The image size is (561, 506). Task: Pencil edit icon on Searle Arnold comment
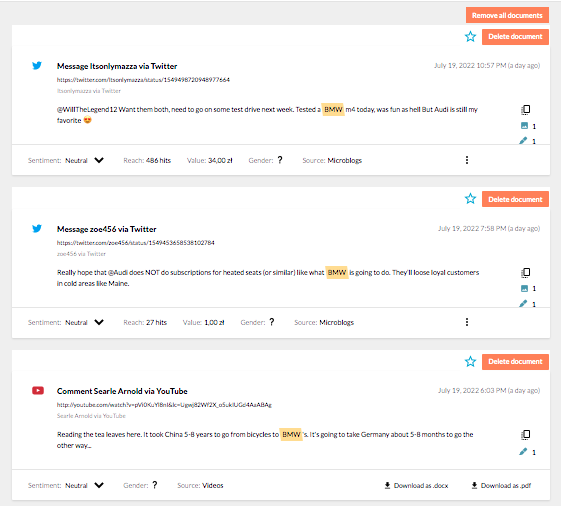(x=523, y=452)
